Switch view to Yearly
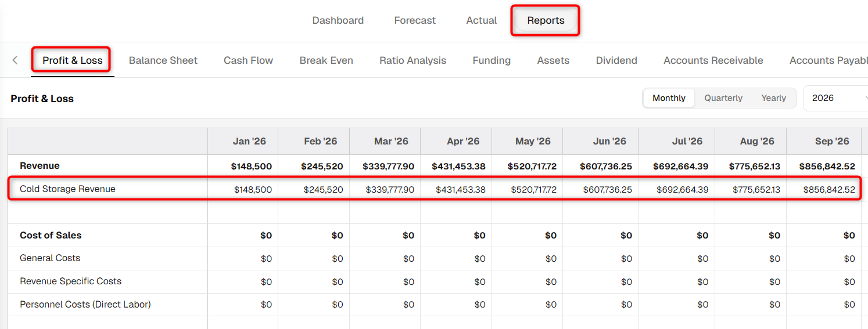The image size is (868, 329). (x=773, y=98)
